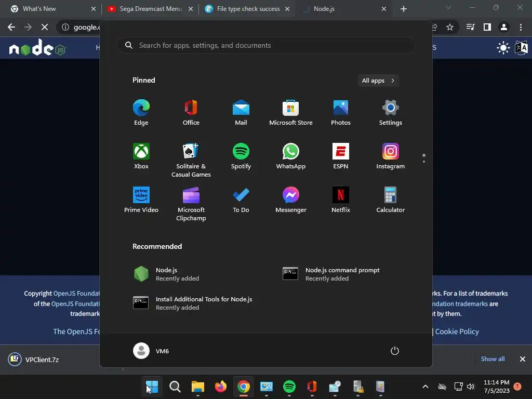Open Chrome tab search dropdown

click(448, 7)
